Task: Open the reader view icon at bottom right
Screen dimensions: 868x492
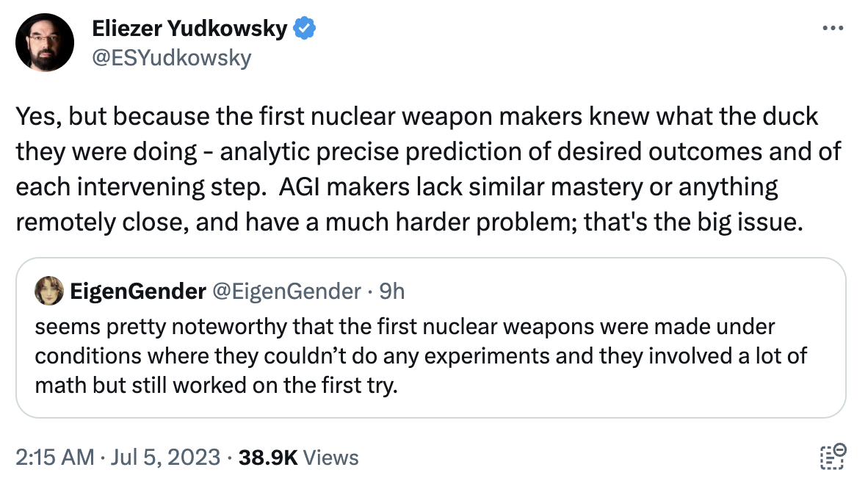Action: [833, 457]
